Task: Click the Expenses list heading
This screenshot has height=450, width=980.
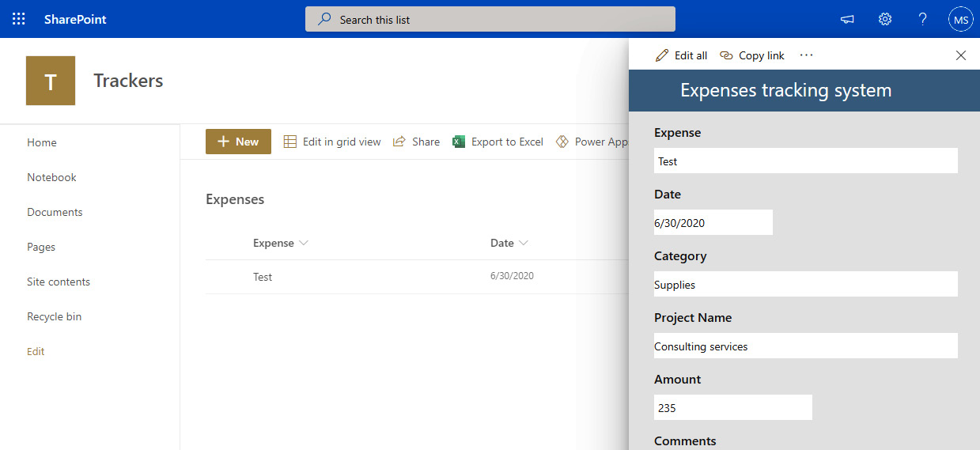Action: (x=235, y=199)
